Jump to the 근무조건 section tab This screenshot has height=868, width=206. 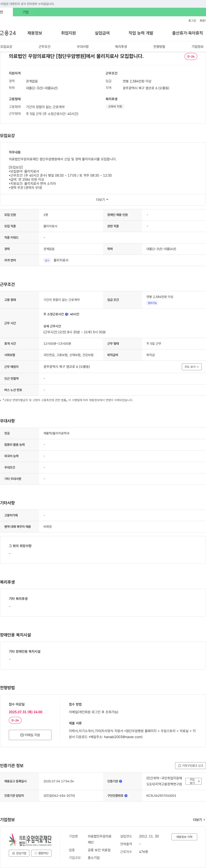point(44,47)
